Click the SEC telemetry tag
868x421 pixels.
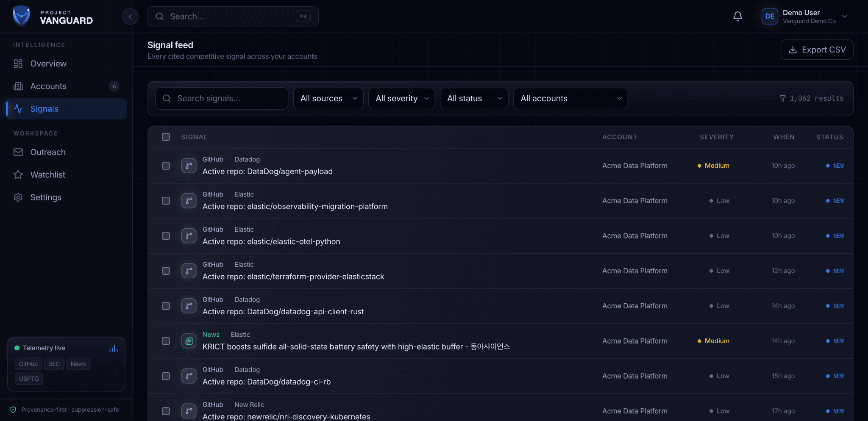tap(54, 364)
